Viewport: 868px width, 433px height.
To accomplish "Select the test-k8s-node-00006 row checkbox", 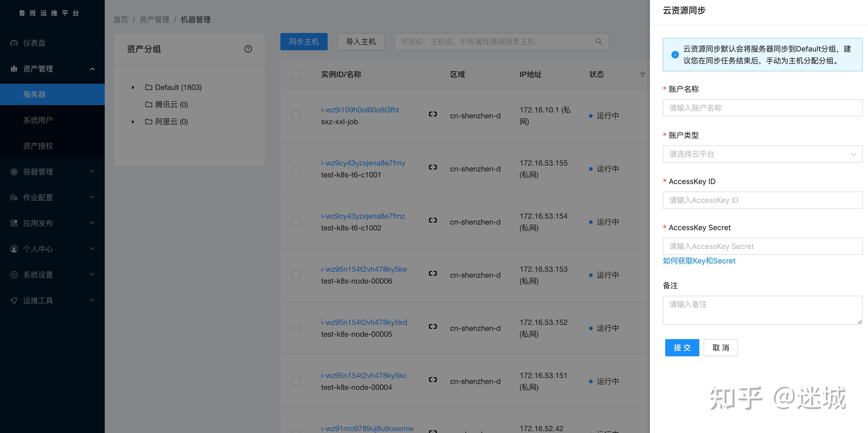I will [296, 275].
